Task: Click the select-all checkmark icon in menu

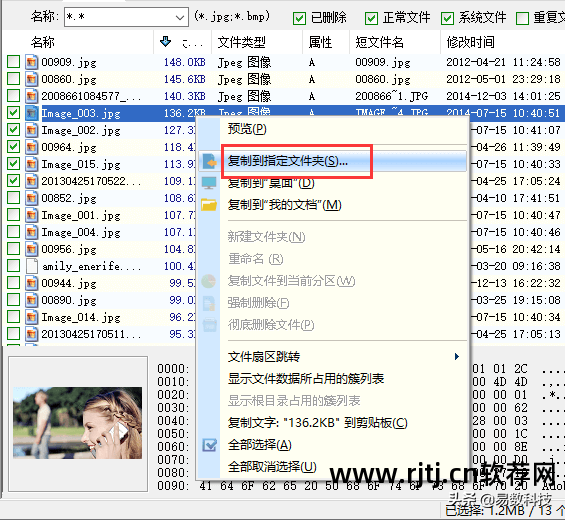Action: click(209, 445)
